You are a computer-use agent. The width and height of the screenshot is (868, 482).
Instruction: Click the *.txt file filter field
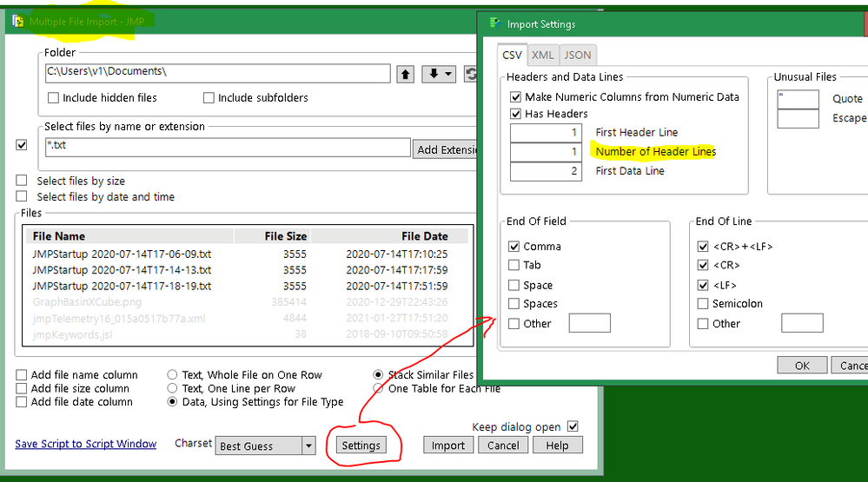click(228, 147)
